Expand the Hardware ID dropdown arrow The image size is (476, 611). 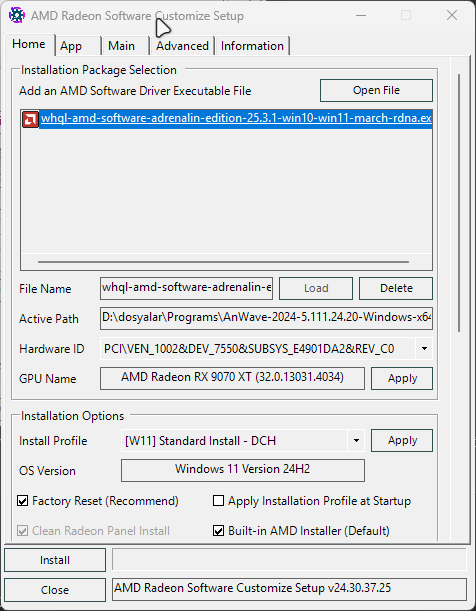[x=424, y=348]
